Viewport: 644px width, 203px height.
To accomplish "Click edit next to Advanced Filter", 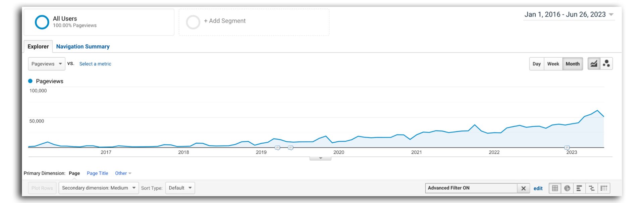I will pyautogui.click(x=538, y=188).
